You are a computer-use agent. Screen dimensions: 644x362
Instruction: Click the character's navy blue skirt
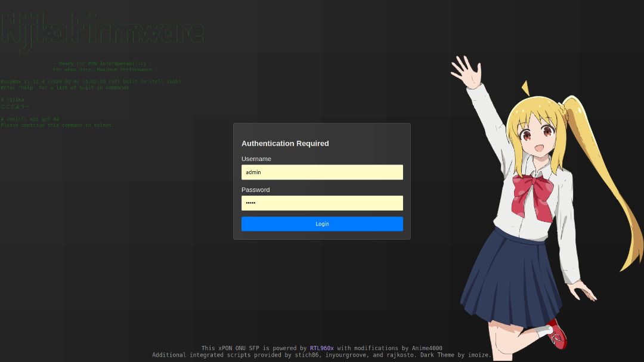(x=513, y=274)
